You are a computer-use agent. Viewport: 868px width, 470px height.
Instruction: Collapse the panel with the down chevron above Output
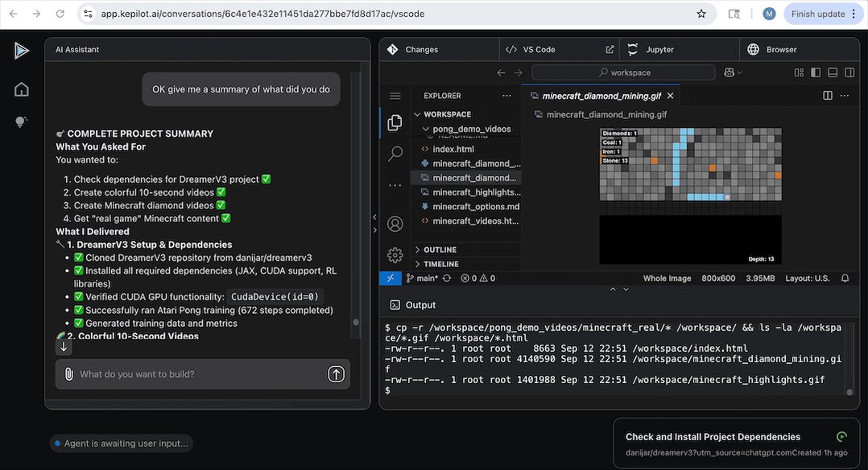626,290
